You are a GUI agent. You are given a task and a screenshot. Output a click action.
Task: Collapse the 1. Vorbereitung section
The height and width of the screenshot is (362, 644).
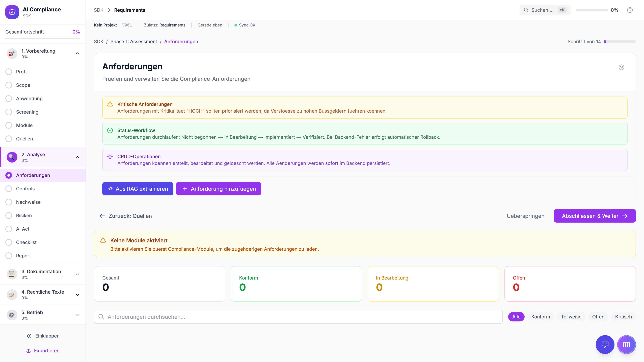point(77,53)
